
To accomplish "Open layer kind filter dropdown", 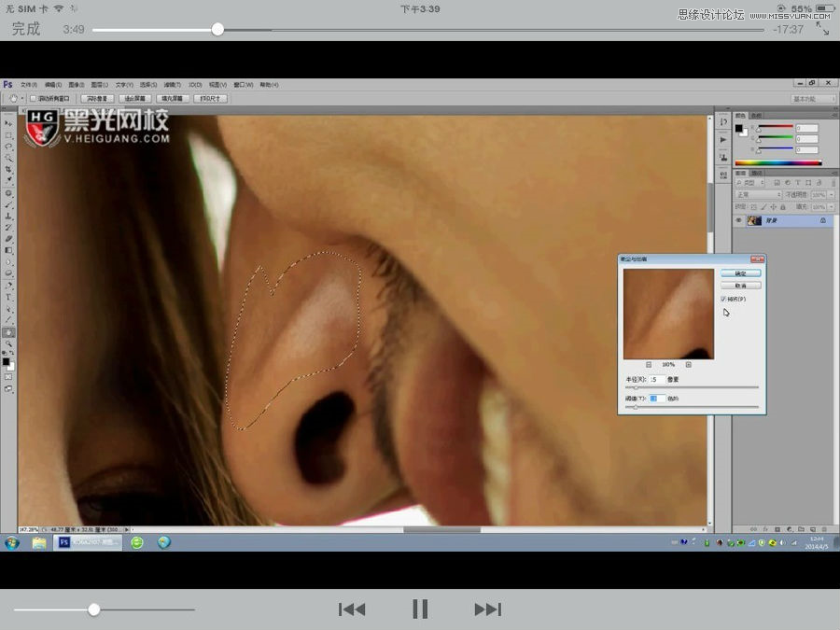I will [x=749, y=183].
